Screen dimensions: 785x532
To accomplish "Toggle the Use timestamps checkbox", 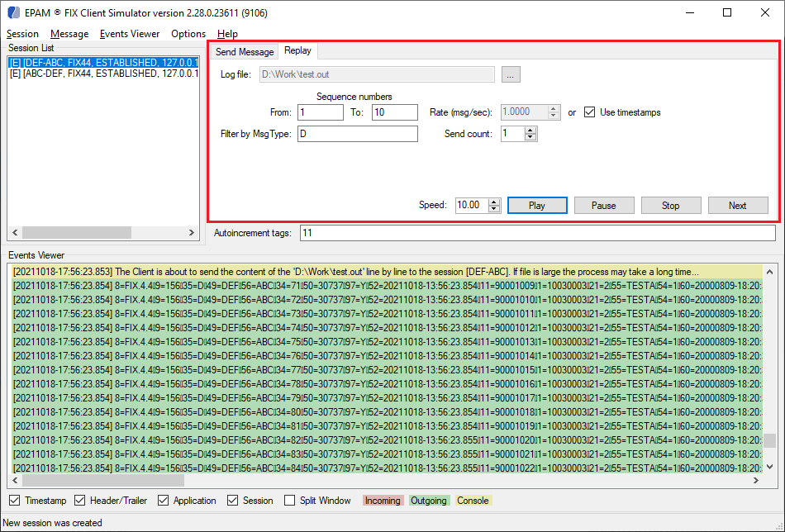I will (590, 112).
